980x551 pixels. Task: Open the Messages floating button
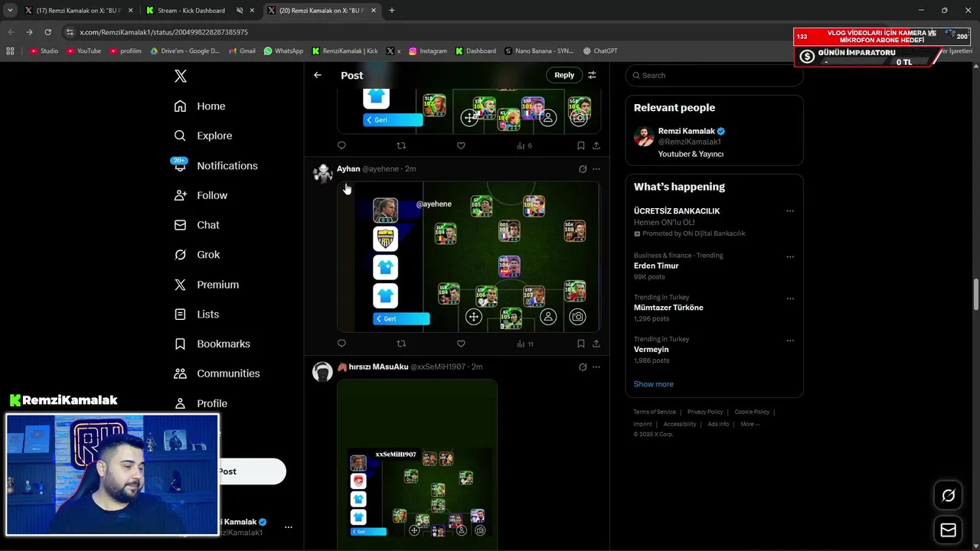(948, 530)
